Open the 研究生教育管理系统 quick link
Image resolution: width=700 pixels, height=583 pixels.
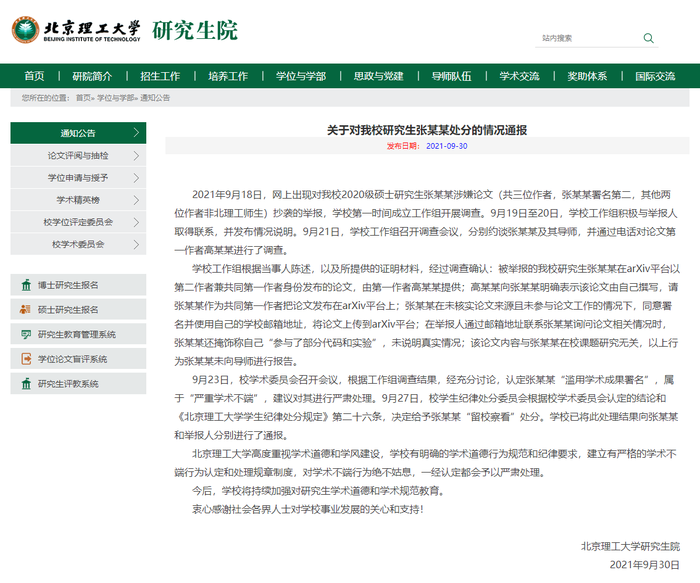coord(78,334)
